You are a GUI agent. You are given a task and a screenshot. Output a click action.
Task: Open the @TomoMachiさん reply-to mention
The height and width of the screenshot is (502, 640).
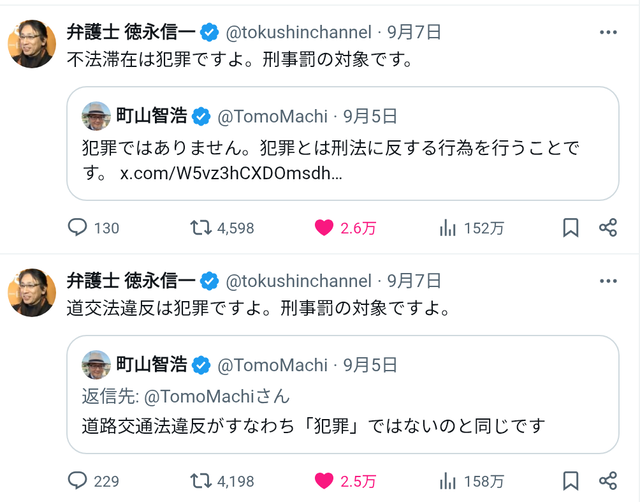(217, 396)
